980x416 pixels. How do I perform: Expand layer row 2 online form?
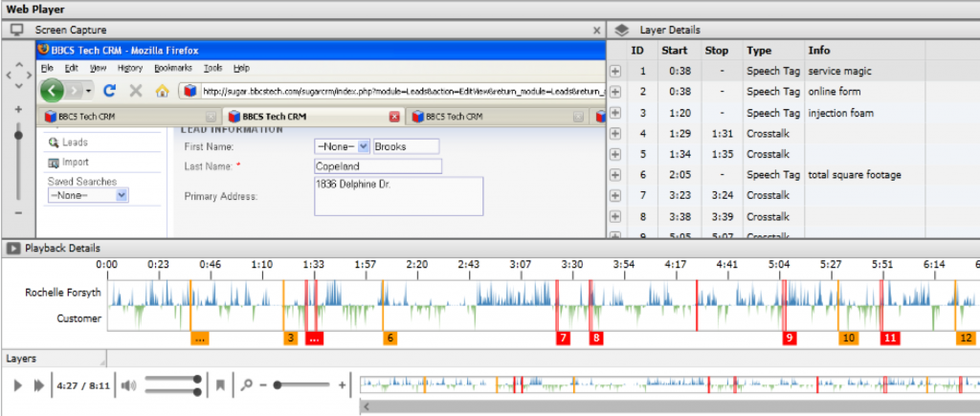[615, 92]
